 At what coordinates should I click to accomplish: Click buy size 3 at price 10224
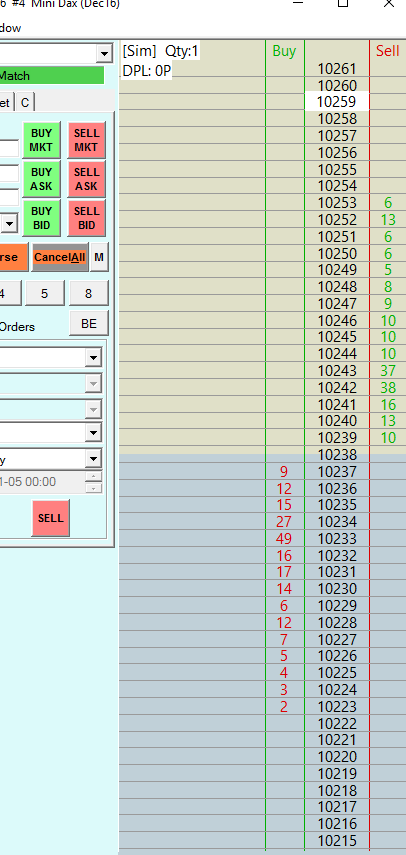(284, 690)
